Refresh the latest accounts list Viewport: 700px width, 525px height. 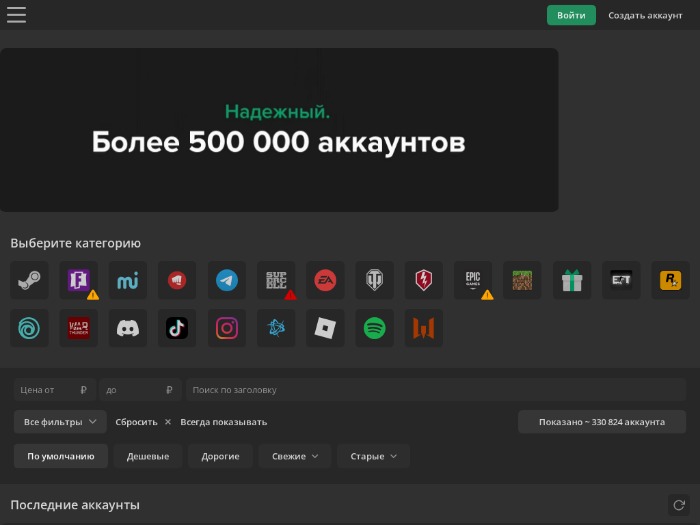tap(679, 505)
